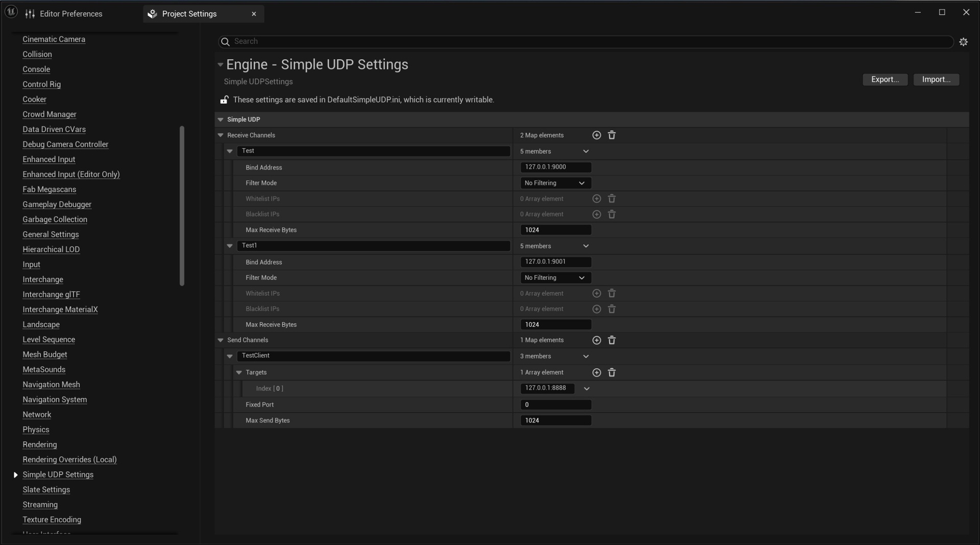
Task: Edit the TestClient channel name field
Action: [x=373, y=356]
